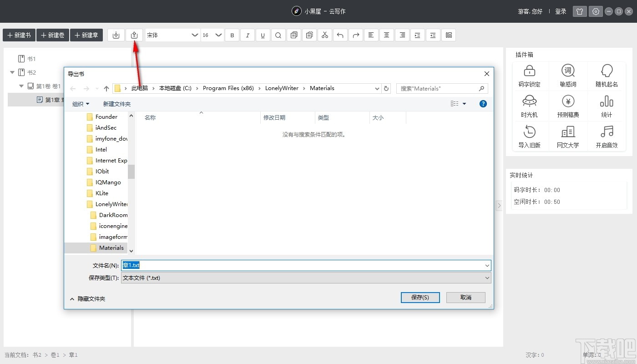Click 新建卷 button
Viewport: 637px width, 364px height.
pos(53,35)
